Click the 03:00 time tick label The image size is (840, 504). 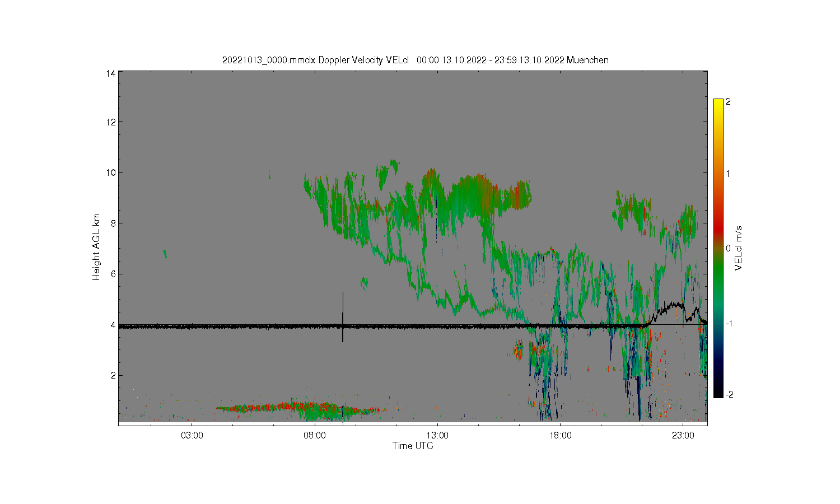point(192,435)
